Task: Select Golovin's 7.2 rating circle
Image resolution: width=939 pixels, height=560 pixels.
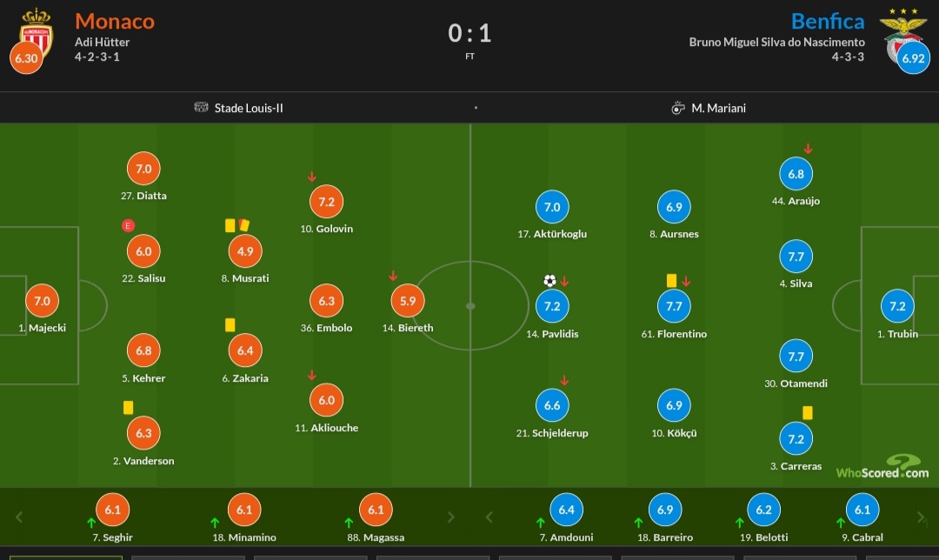Action: coord(326,202)
